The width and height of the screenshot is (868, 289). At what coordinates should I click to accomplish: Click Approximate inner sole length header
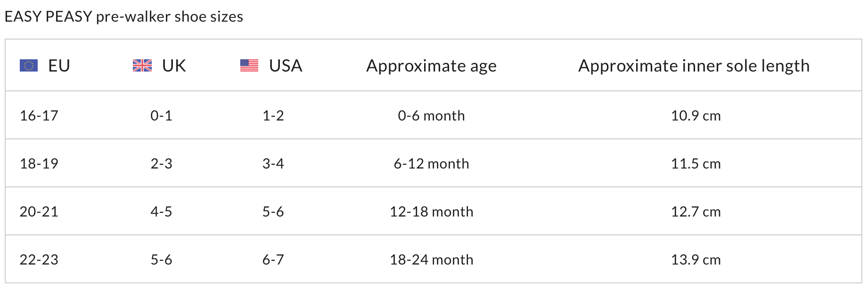click(x=694, y=66)
